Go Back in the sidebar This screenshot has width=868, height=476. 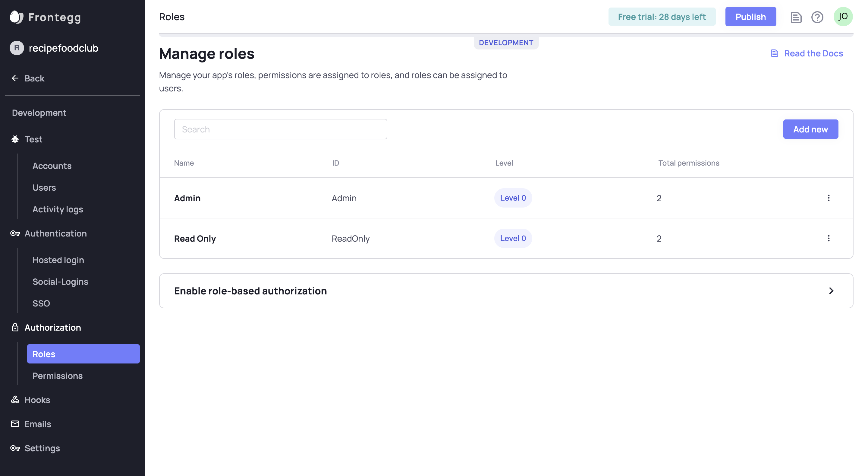(x=34, y=78)
